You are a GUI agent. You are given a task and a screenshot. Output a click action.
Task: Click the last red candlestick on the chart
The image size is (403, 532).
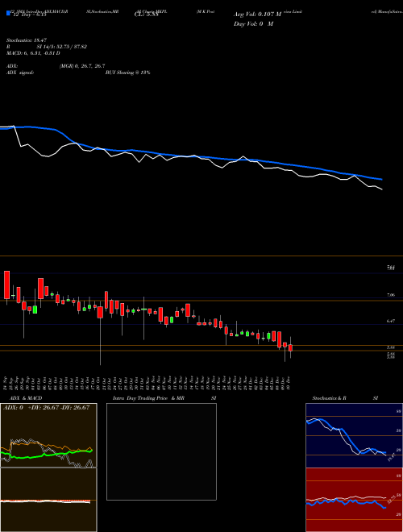pos(290,348)
